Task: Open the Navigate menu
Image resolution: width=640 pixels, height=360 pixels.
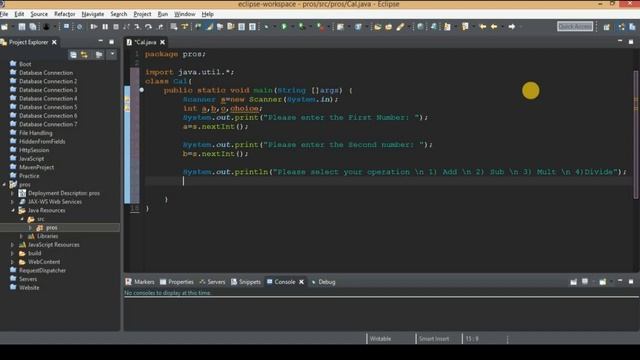Action: tap(93, 14)
